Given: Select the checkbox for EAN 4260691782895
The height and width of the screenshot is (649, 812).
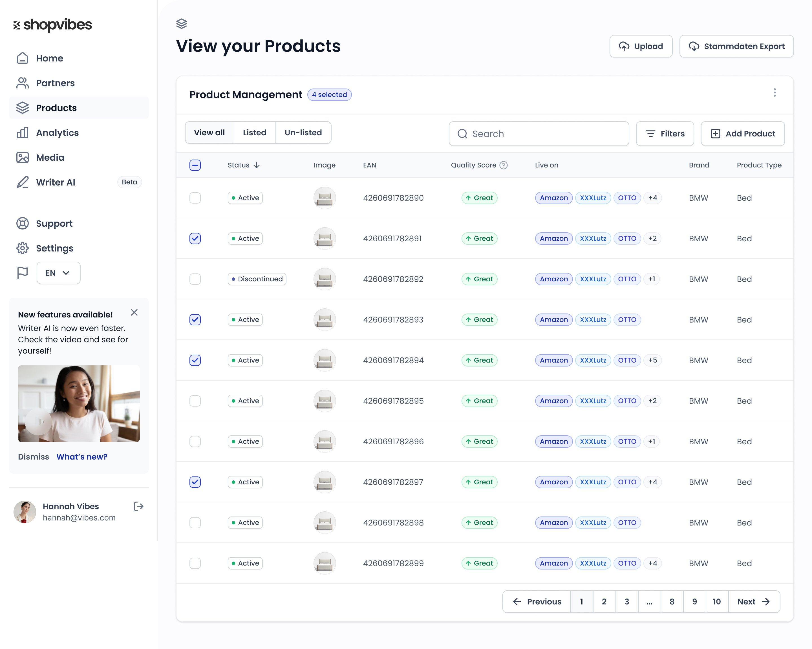Looking at the screenshot, I should (195, 401).
